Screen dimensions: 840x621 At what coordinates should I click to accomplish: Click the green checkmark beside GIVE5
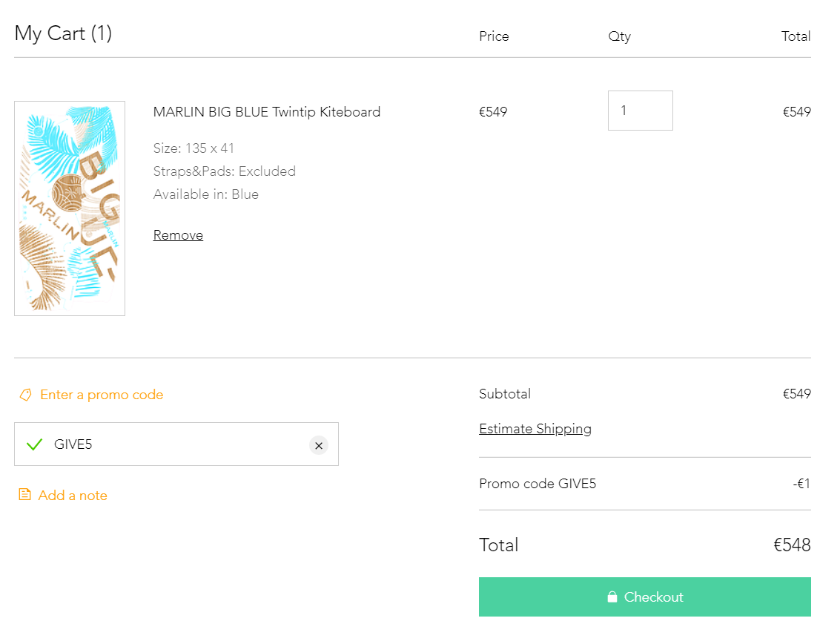coord(34,444)
